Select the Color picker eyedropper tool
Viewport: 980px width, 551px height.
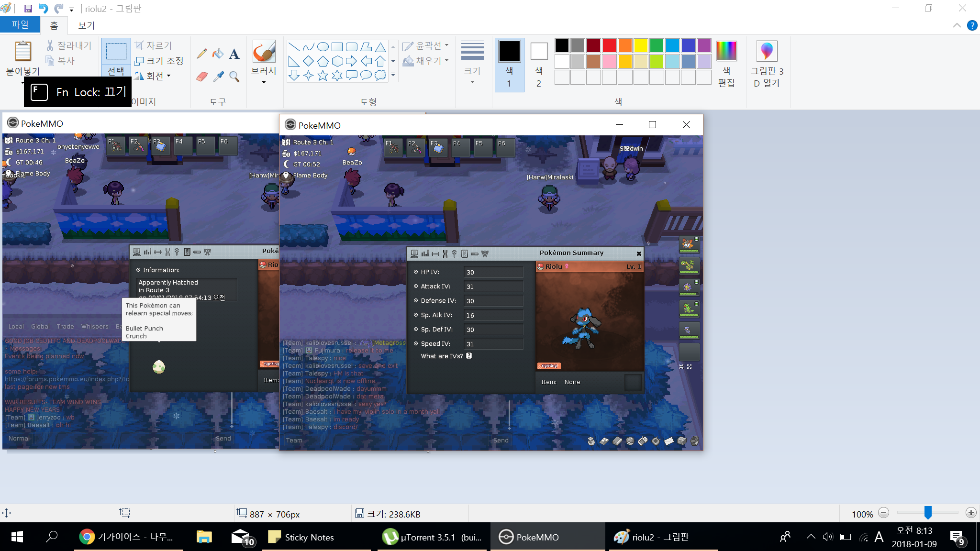(x=218, y=77)
